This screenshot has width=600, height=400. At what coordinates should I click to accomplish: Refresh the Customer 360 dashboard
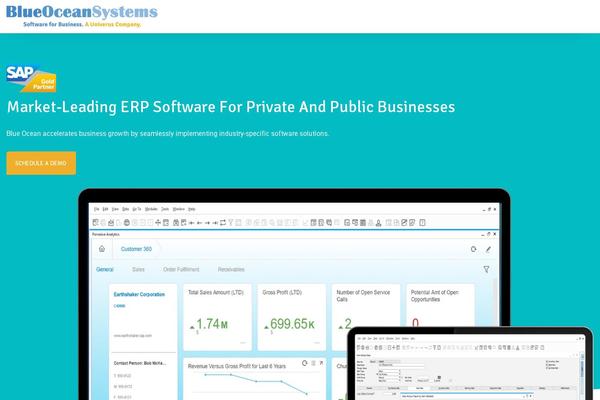point(474,249)
